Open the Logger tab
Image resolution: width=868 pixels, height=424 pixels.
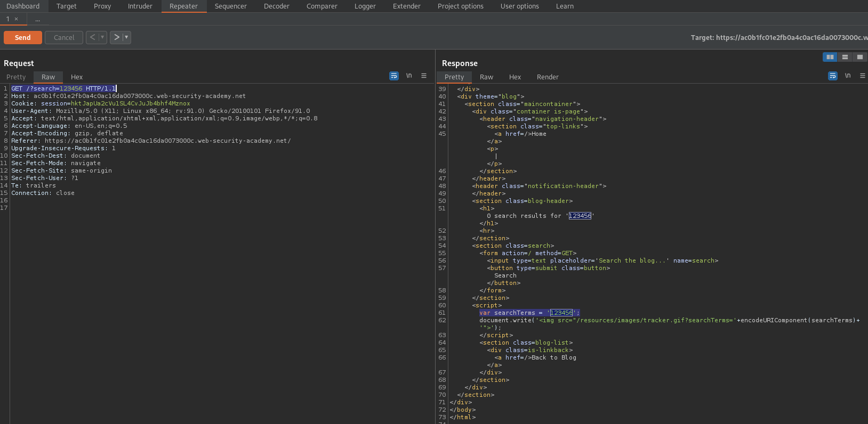[365, 6]
